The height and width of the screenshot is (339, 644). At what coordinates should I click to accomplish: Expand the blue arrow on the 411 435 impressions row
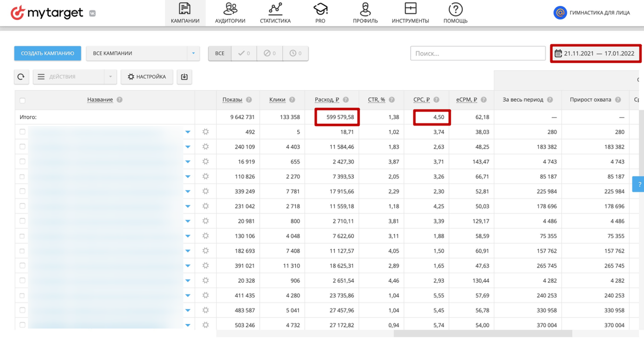pos(188,295)
